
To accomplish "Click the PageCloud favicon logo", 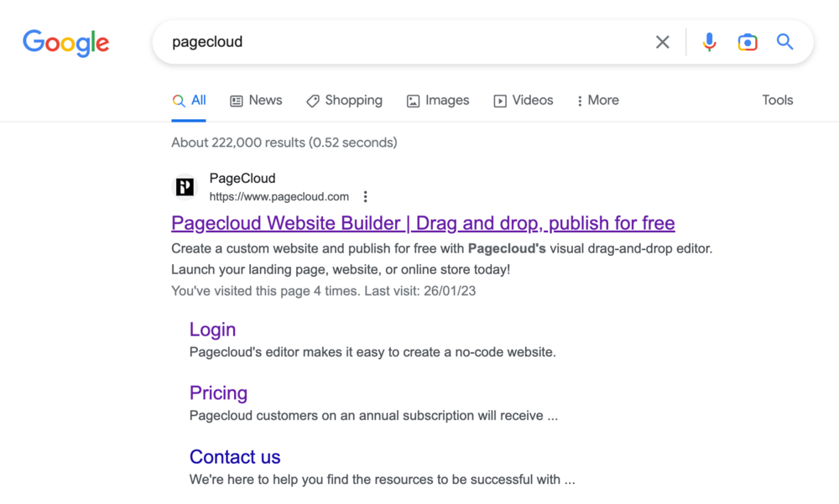I will pyautogui.click(x=185, y=187).
